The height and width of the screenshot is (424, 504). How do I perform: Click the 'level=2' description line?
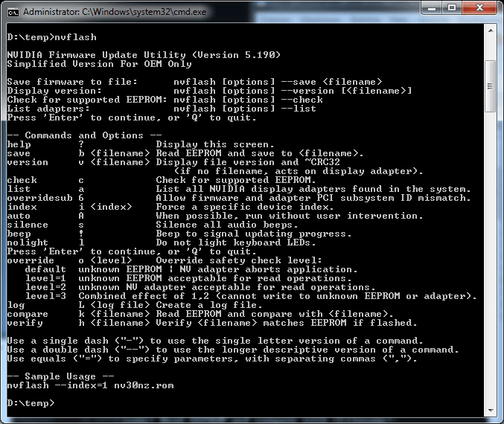[200, 287]
